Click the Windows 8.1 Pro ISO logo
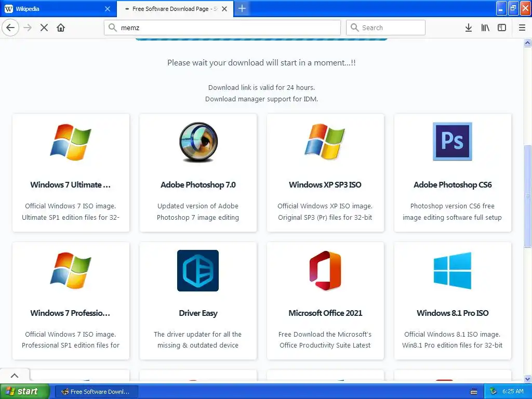Image resolution: width=532 pixels, height=399 pixels. click(x=453, y=270)
